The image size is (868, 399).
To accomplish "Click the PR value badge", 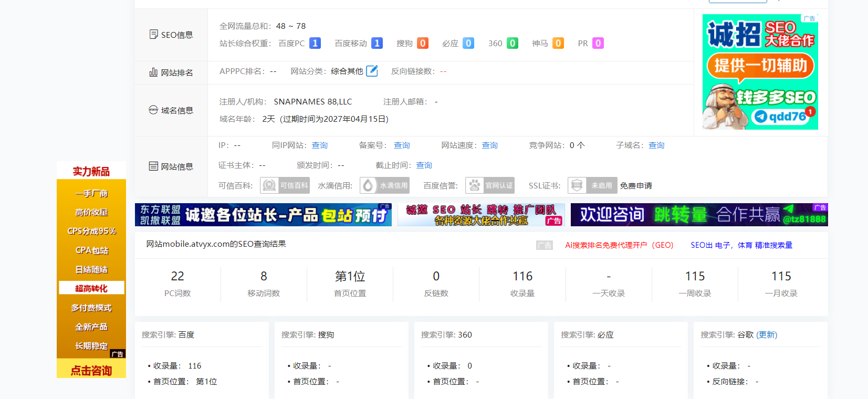I will [x=598, y=43].
